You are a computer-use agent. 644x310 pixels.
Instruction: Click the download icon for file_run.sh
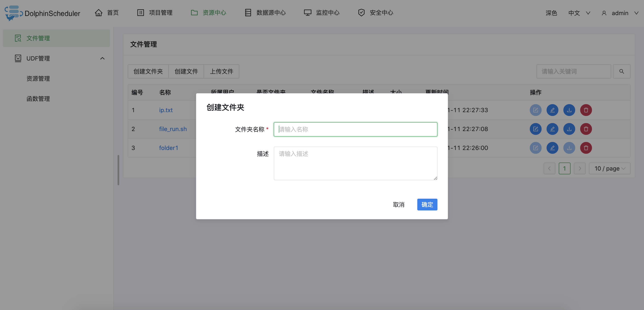(569, 129)
